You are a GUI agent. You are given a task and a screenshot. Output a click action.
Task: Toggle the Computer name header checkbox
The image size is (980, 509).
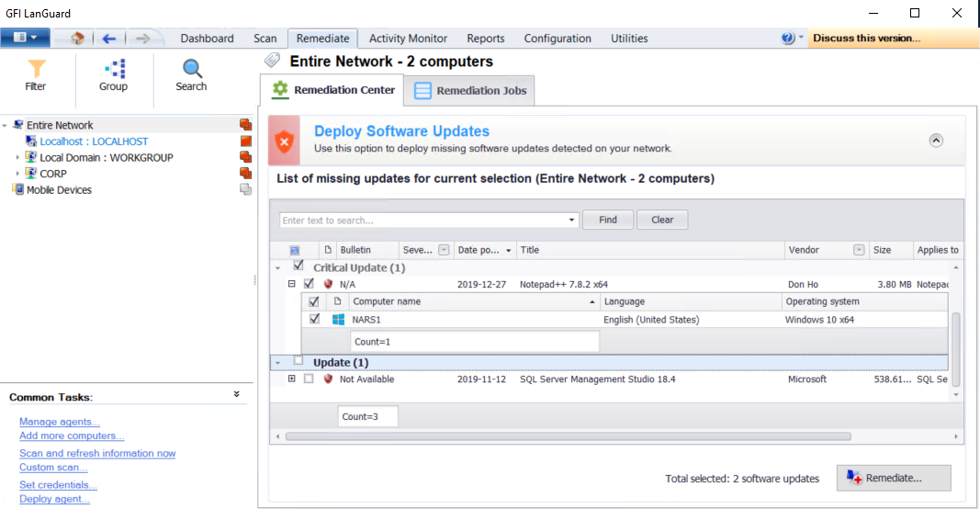(314, 301)
